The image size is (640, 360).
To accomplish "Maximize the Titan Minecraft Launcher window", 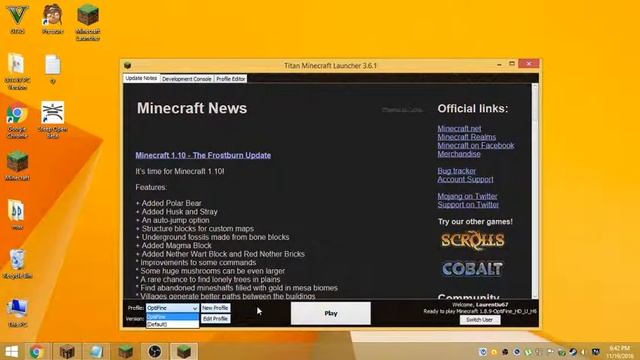I will click(512, 64).
